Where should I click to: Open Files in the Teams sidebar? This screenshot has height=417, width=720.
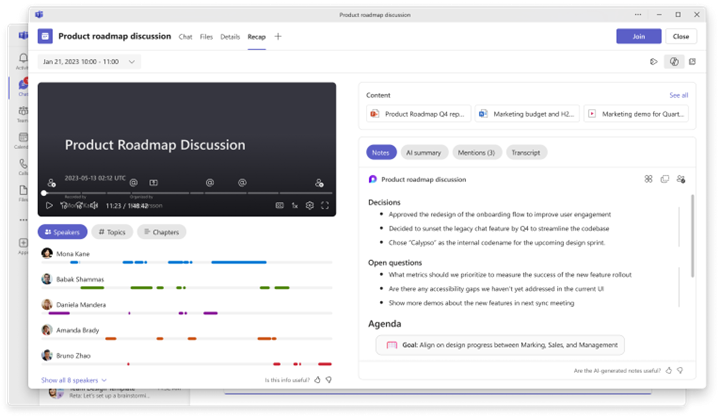click(x=23, y=193)
